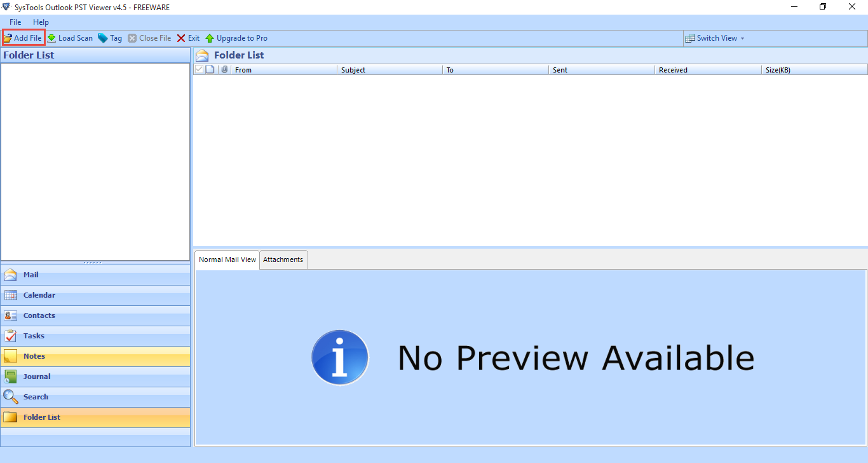Image resolution: width=868 pixels, height=463 pixels.
Task: Sort by the To column header
Action: [x=496, y=70]
